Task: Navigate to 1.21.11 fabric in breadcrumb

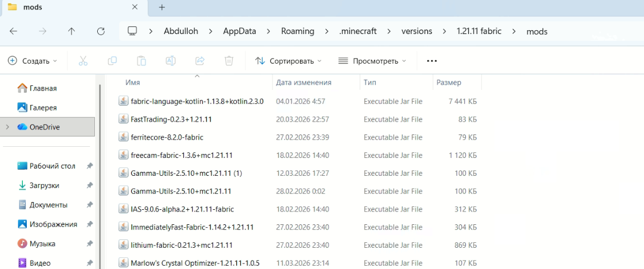Action: click(x=479, y=31)
